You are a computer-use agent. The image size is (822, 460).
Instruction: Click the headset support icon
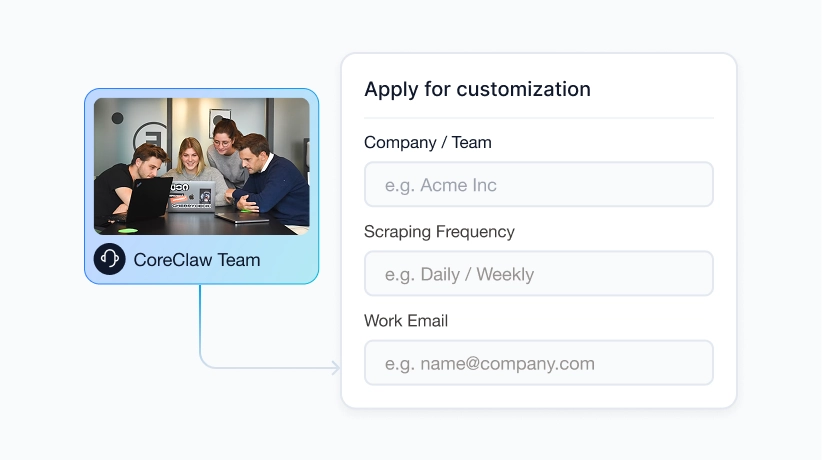tap(110, 259)
